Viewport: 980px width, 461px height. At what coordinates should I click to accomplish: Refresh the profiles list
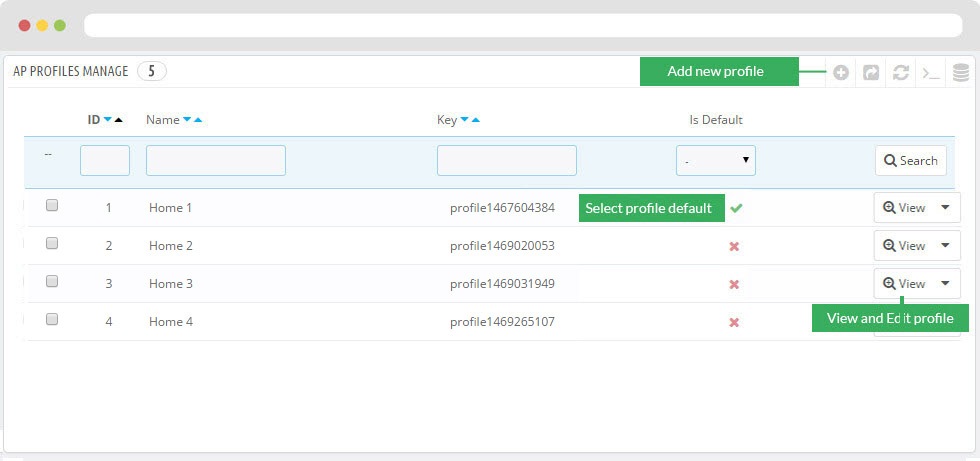[x=901, y=73]
